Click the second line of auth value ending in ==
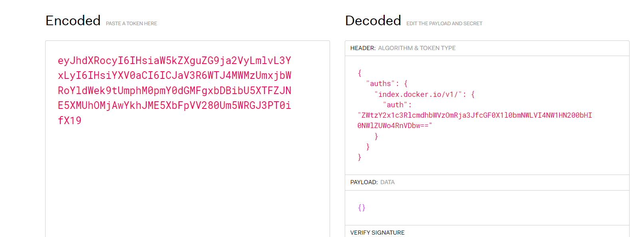This screenshot has width=644, height=237. [x=395, y=126]
